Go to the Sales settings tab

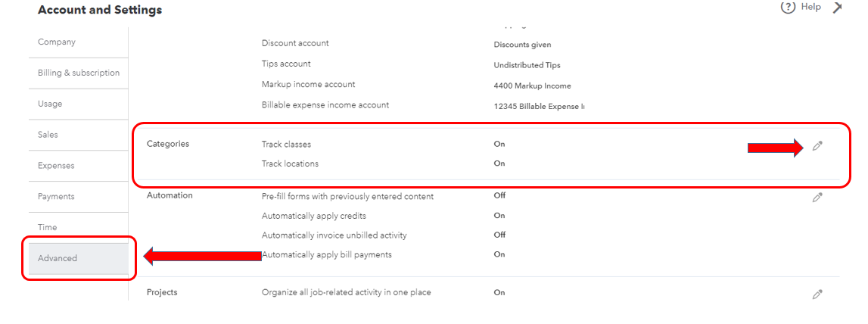tap(48, 135)
